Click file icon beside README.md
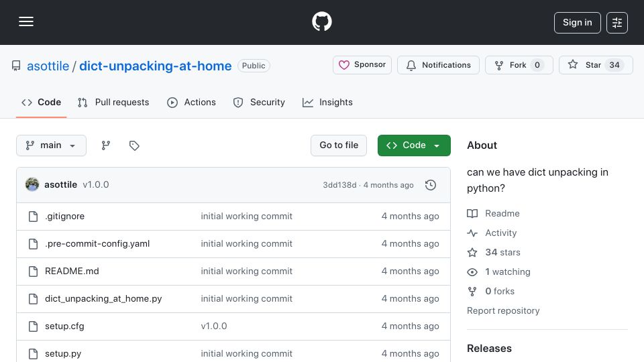This screenshot has width=644, height=362. point(34,271)
